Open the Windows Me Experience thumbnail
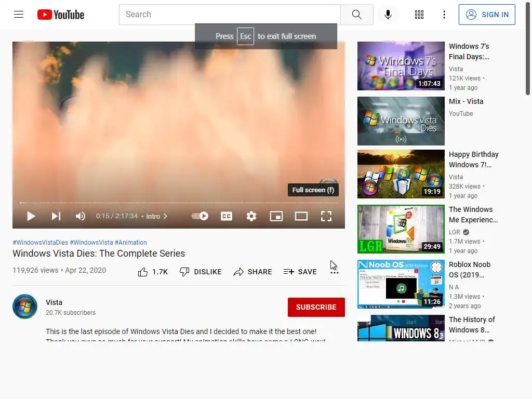The height and width of the screenshot is (399, 532). (401, 229)
